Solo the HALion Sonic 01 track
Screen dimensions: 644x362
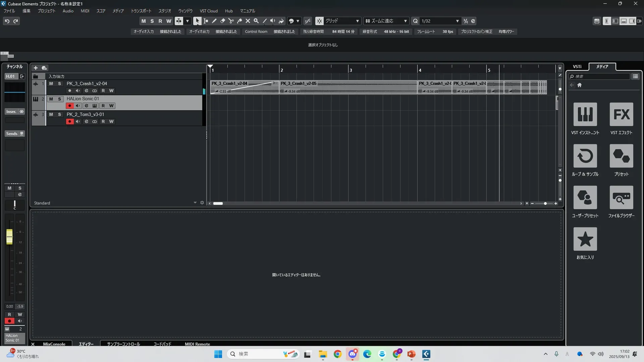pyautogui.click(x=59, y=99)
